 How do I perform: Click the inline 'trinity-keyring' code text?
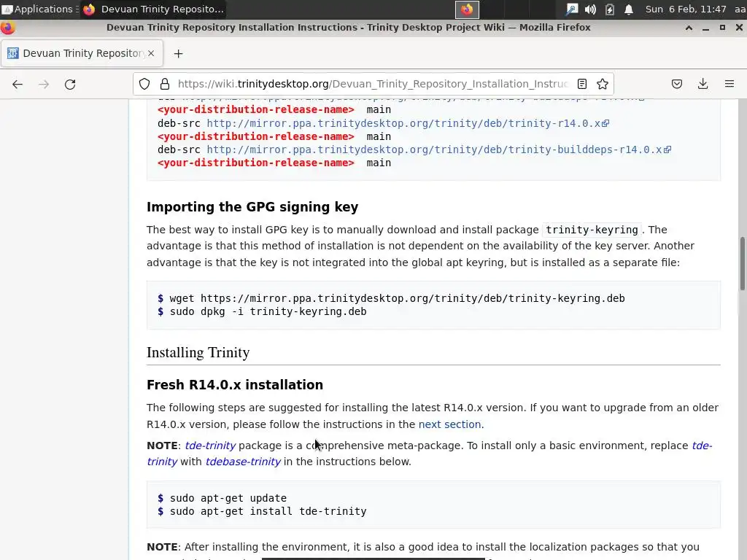click(592, 230)
